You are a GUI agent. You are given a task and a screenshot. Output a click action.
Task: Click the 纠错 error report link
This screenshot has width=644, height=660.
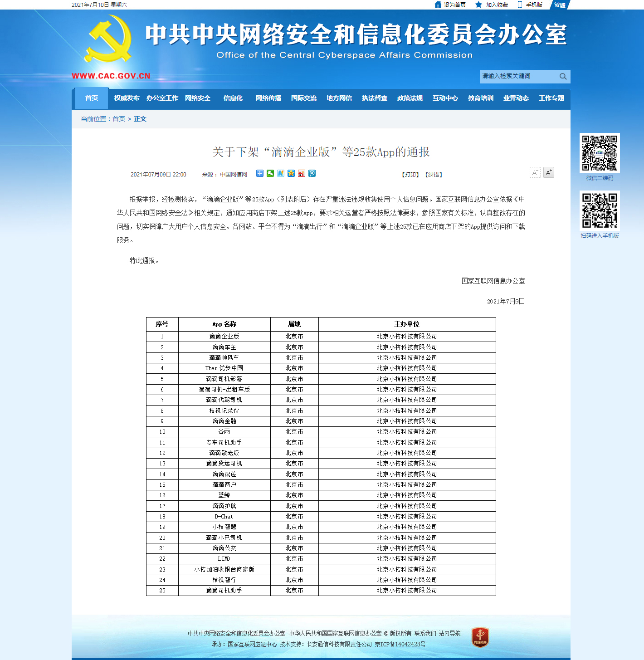click(434, 175)
